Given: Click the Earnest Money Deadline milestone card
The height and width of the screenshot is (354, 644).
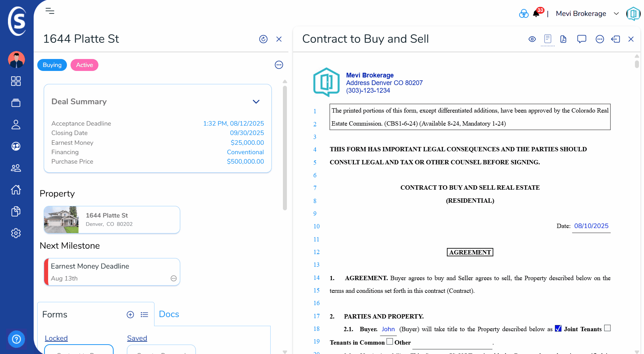Looking at the screenshot, I should click(x=112, y=272).
